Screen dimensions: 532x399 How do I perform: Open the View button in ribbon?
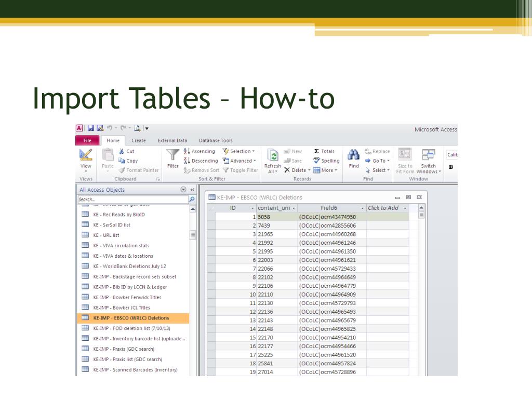point(86,159)
